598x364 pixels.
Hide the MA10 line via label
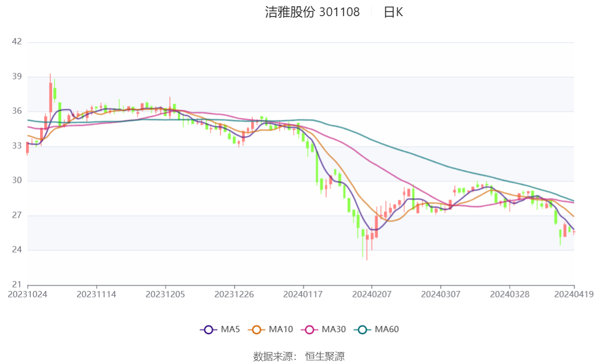coord(281,329)
